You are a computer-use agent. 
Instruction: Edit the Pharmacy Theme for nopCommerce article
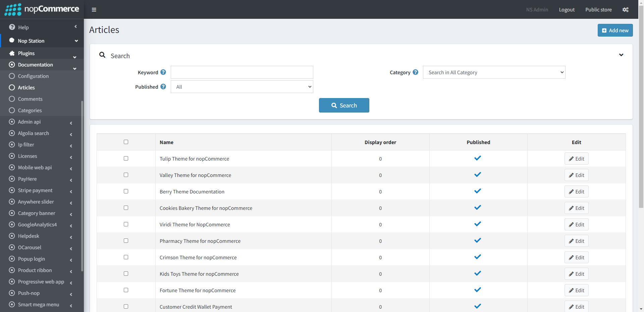(x=577, y=241)
